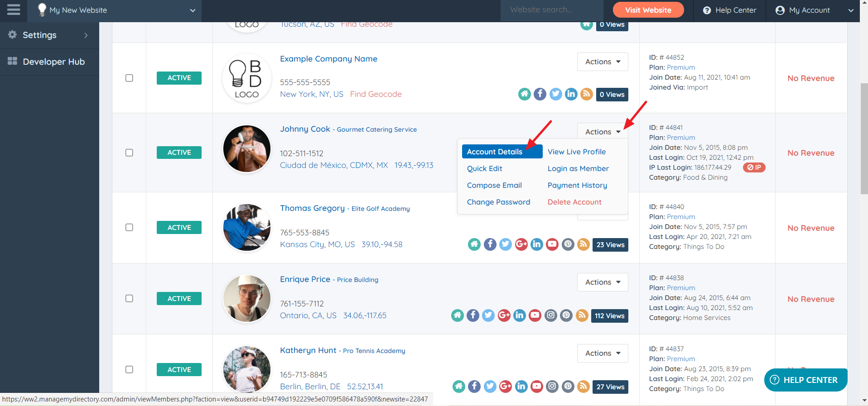
Task: Click the Website search input field
Action: (552, 10)
